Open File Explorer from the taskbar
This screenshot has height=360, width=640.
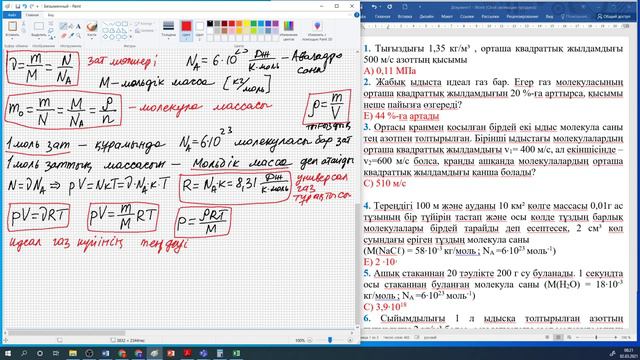73,353
